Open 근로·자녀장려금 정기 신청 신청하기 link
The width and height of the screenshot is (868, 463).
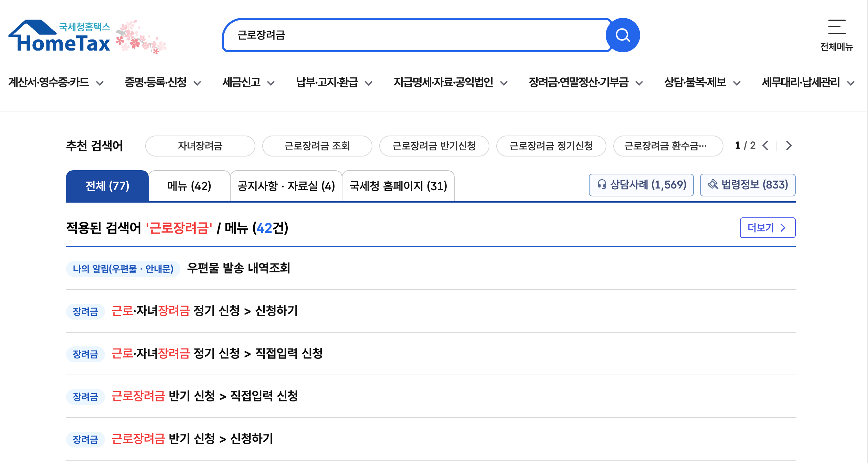coord(205,311)
